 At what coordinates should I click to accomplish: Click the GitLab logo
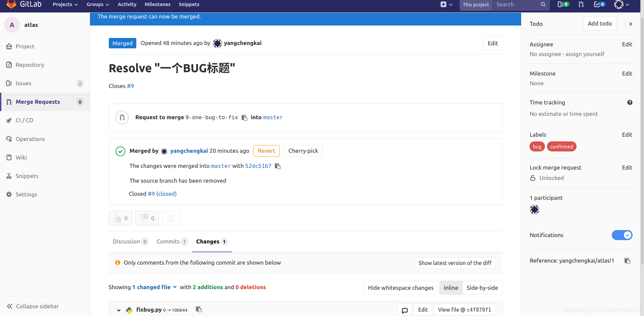[x=11, y=4]
